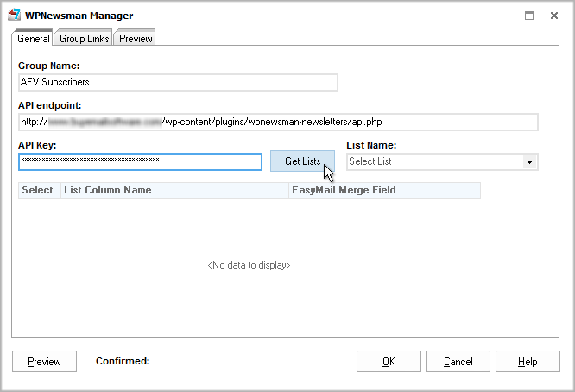
Task: Close the WPNewsman Manager window
Action: tap(554, 16)
